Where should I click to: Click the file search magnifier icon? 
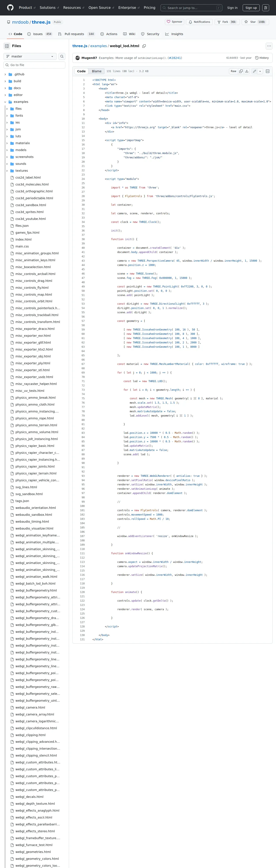[x=62, y=57]
